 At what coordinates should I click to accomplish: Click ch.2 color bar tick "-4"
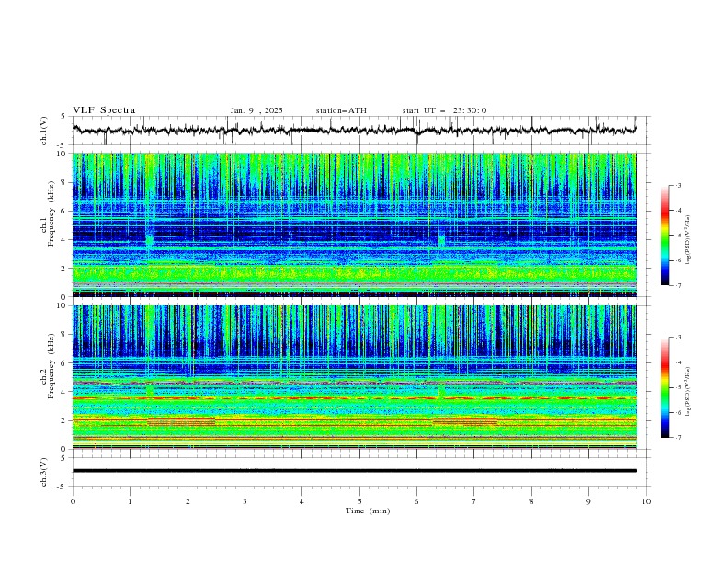[x=678, y=362]
